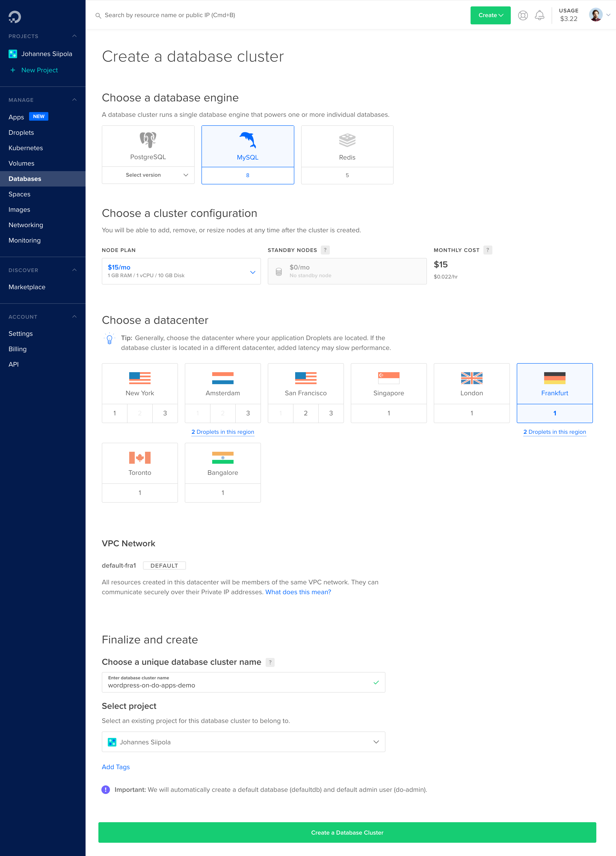616x856 pixels.
Task: Click Create a Database Cluster button
Action: pos(347,833)
